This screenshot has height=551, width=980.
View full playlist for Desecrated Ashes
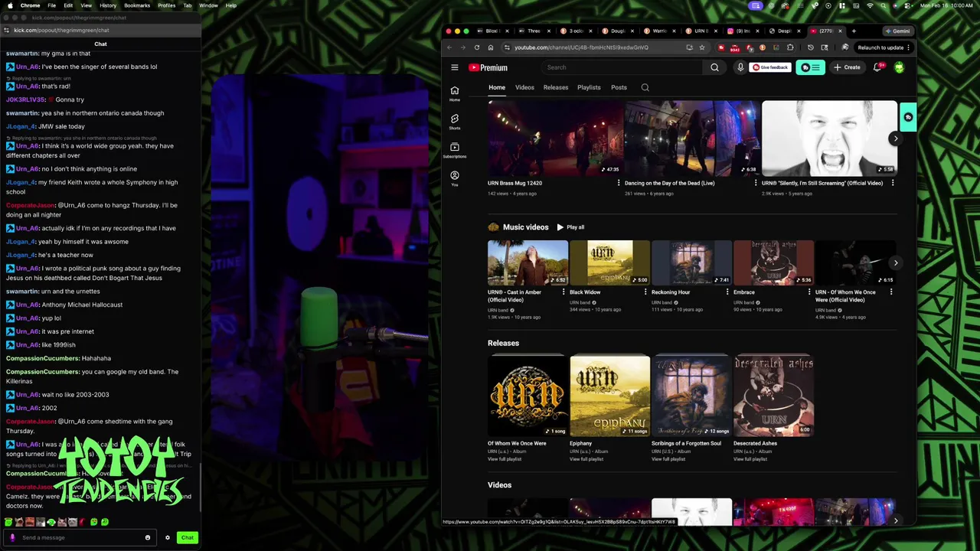[x=750, y=459]
